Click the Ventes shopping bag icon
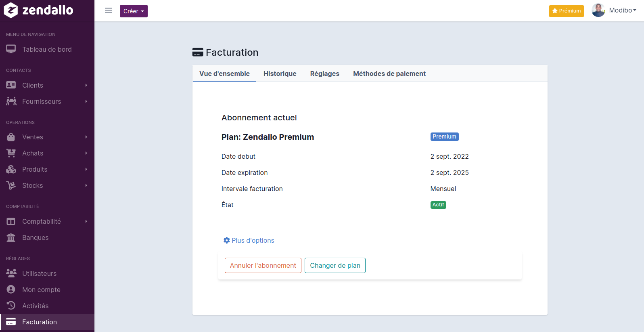The height and width of the screenshot is (332, 644). (x=11, y=137)
